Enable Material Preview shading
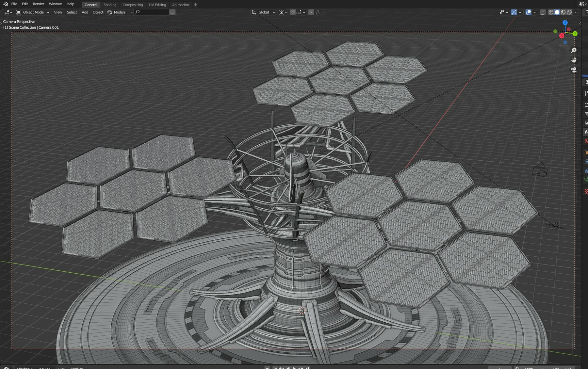Screen dimensions: 588x369 point(563,12)
